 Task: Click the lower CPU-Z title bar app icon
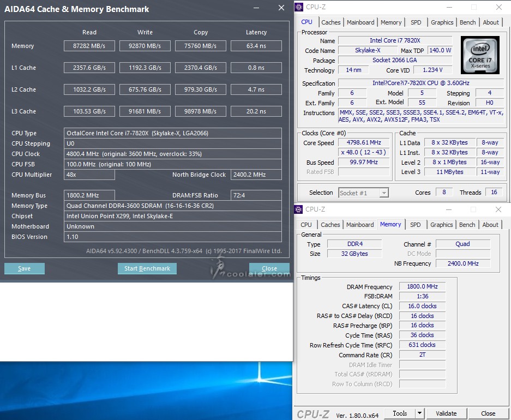click(x=298, y=209)
